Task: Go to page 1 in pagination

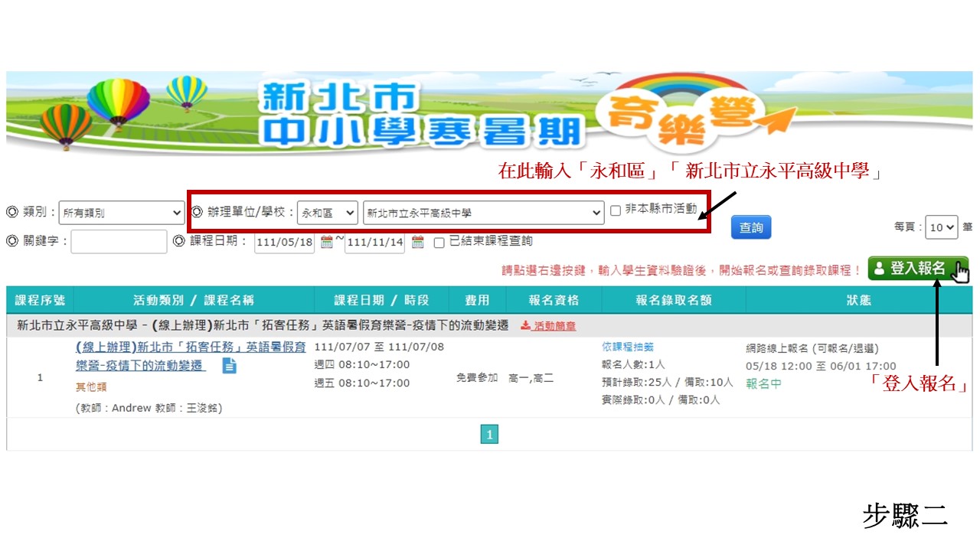Action: (489, 435)
